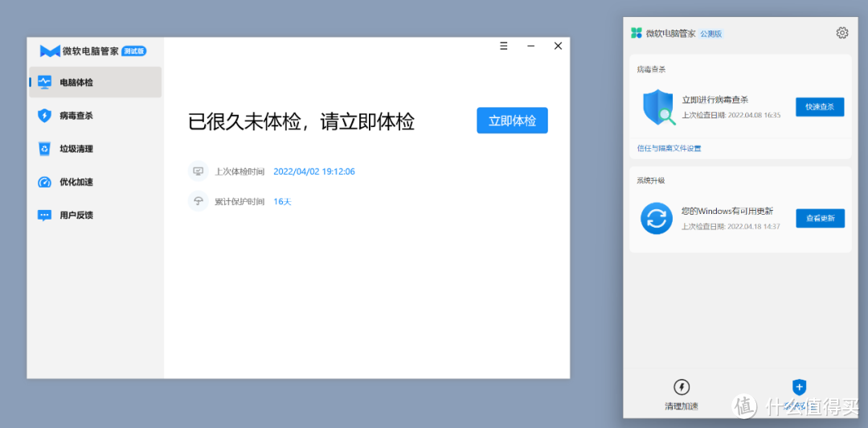Click 查看更新 to view Windows updates
The image size is (868, 428).
point(821,219)
